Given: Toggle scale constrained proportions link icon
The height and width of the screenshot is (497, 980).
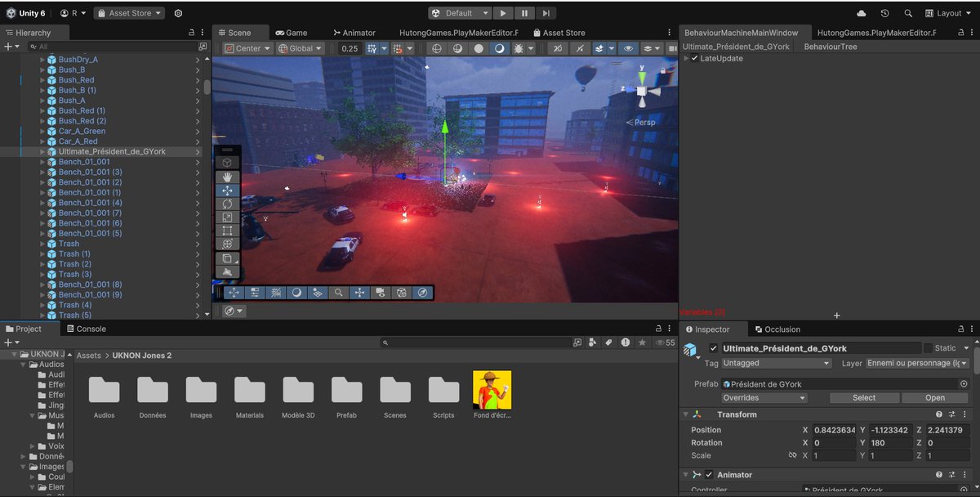Looking at the screenshot, I should tap(791, 455).
